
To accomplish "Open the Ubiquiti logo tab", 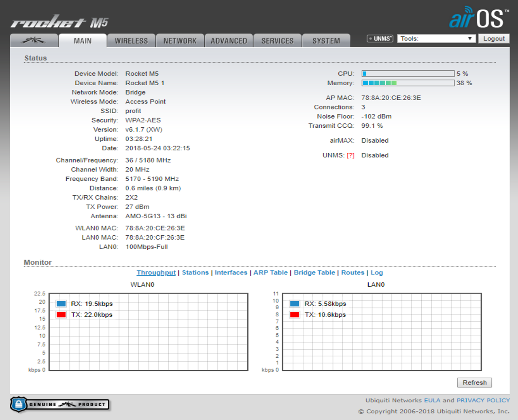I will pyautogui.click(x=34, y=40).
